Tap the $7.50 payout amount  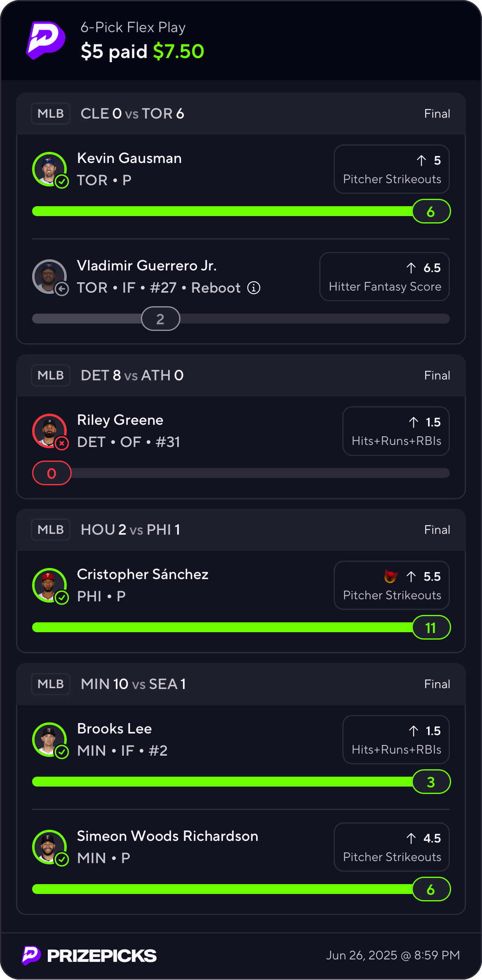(x=178, y=51)
